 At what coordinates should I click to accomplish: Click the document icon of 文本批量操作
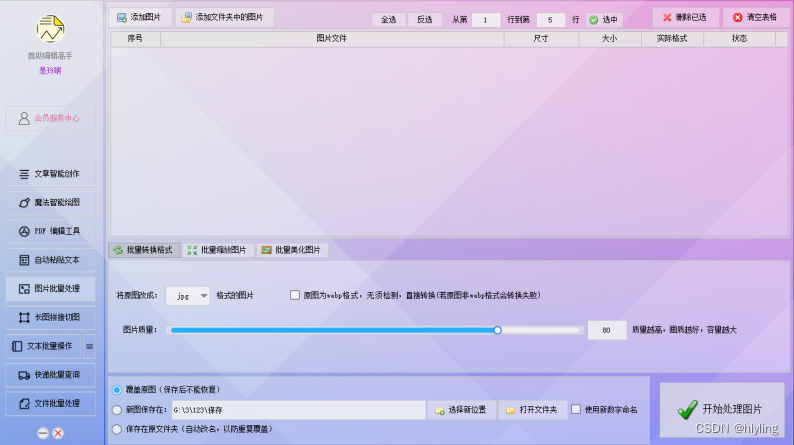coord(17,346)
